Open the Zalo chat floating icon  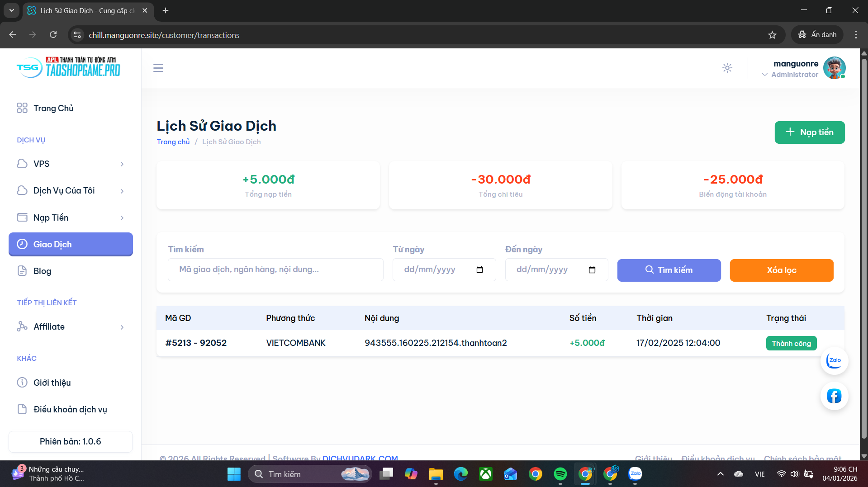pos(834,361)
